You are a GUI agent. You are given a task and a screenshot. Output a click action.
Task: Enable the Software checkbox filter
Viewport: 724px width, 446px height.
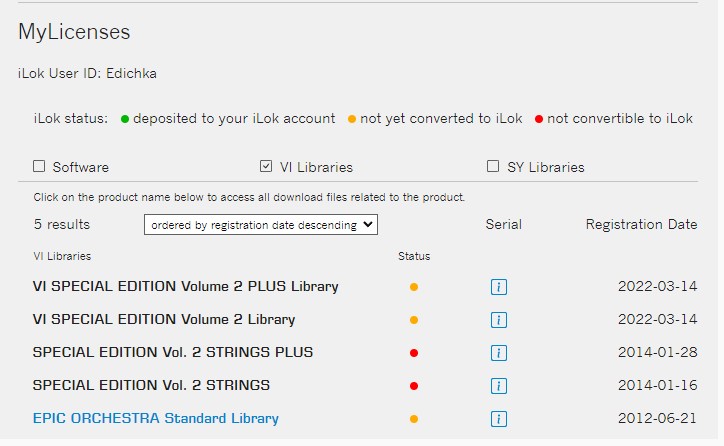tap(40, 167)
